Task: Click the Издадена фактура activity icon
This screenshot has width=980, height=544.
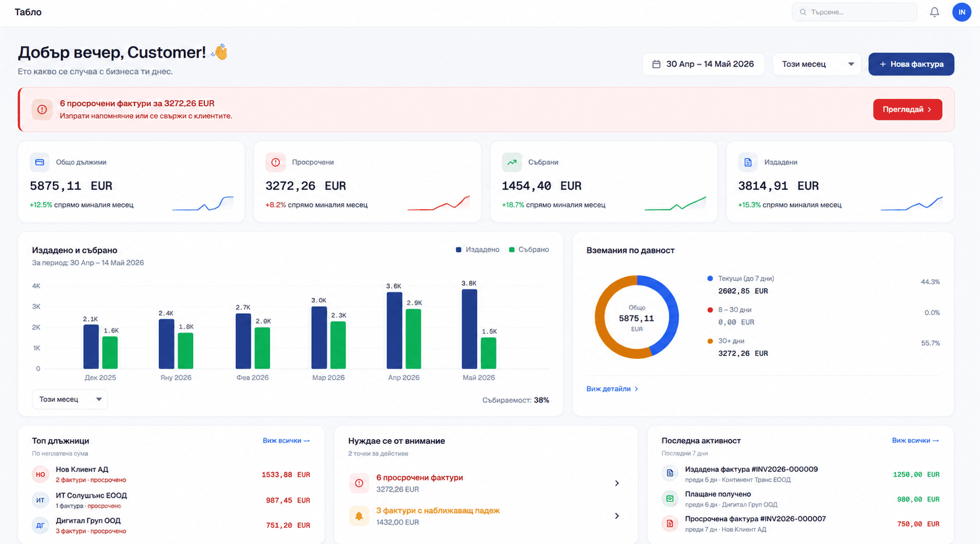Action: (670, 474)
